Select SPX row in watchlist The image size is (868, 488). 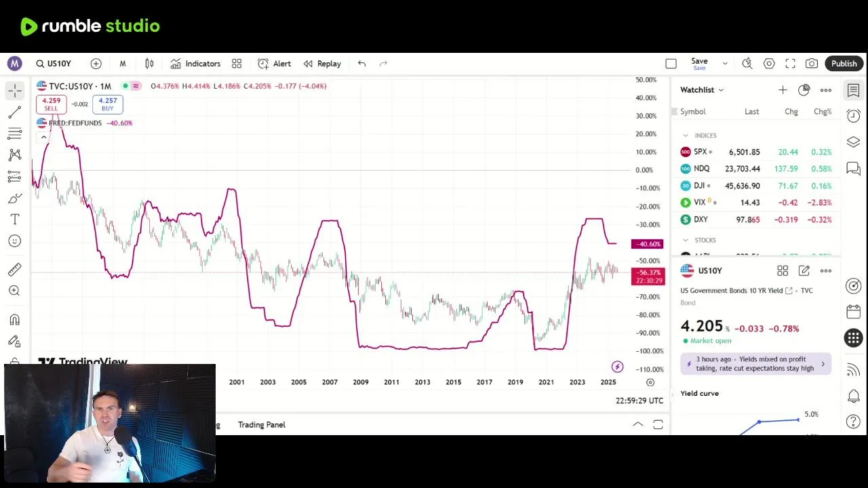[x=757, y=152]
